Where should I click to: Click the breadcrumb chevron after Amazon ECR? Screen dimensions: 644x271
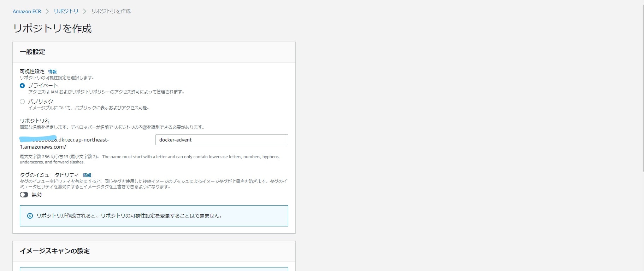[47, 11]
